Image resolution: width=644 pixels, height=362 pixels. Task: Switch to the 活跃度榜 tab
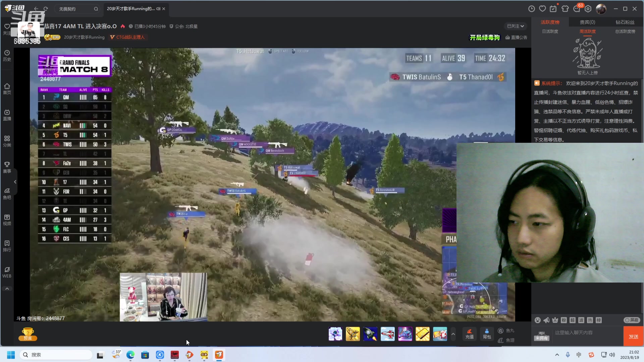pos(550,22)
